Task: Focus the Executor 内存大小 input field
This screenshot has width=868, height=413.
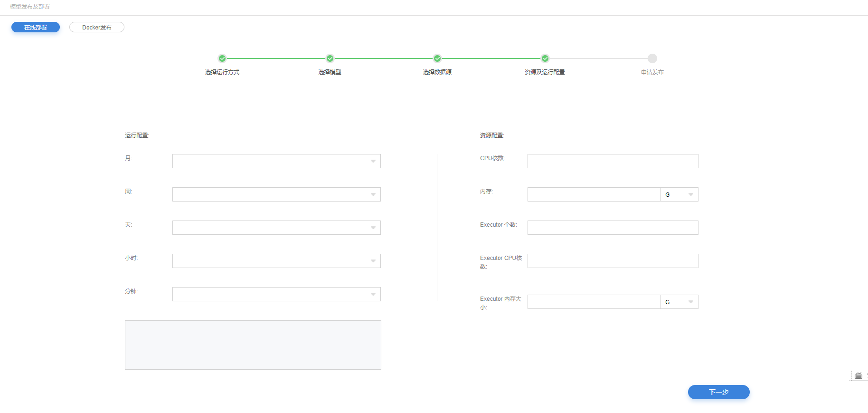Action: click(x=594, y=302)
